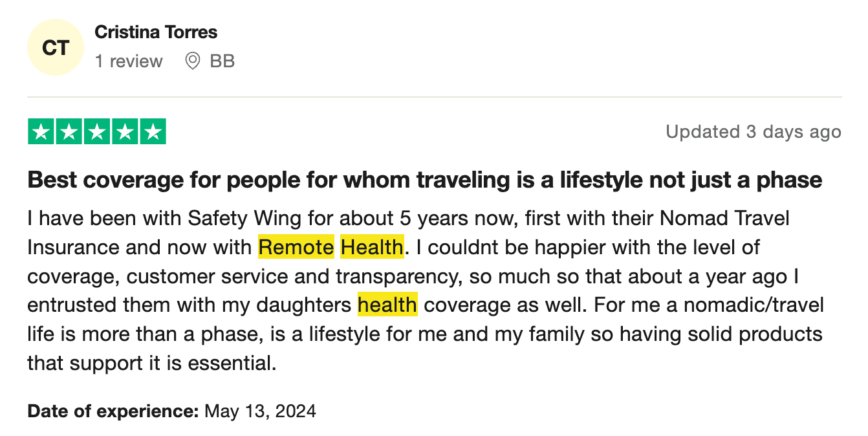Open Cristina Torres reviewer profile
Screen dimensions: 868x436
[156, 32]
